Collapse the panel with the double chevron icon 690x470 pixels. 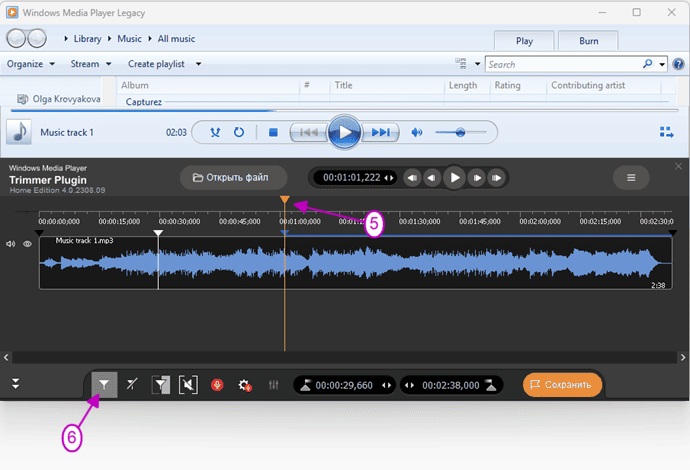(15, 384)
